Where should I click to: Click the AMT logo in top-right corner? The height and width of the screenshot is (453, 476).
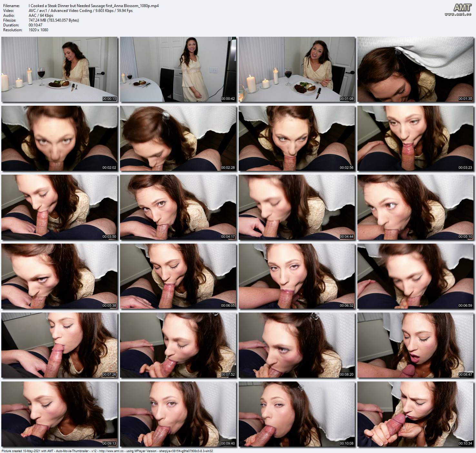coord(462,7)
